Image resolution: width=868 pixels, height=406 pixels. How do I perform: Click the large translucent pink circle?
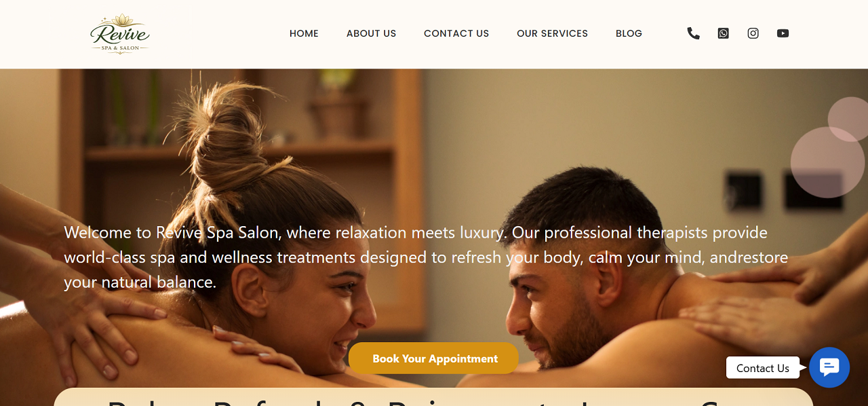[827, 162]
